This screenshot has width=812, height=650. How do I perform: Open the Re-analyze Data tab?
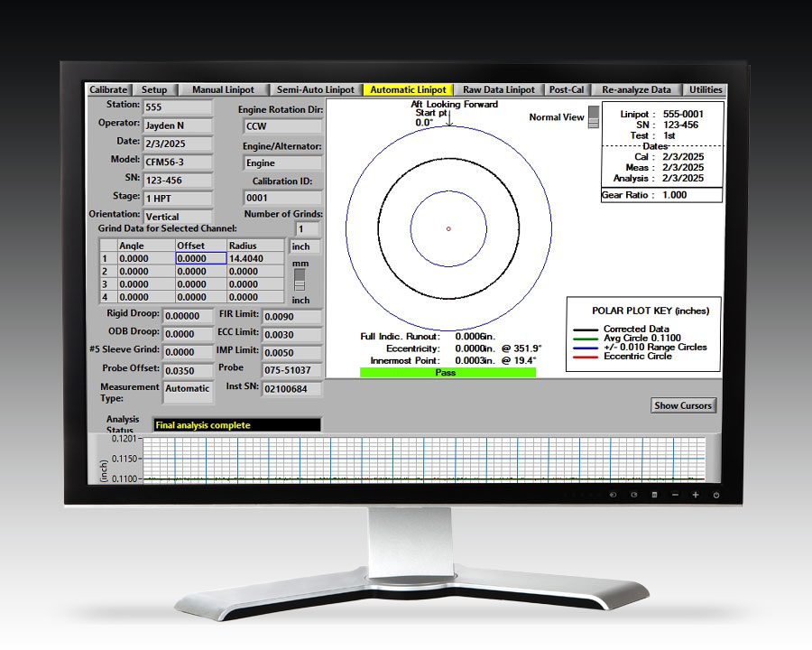click(636, 90)
